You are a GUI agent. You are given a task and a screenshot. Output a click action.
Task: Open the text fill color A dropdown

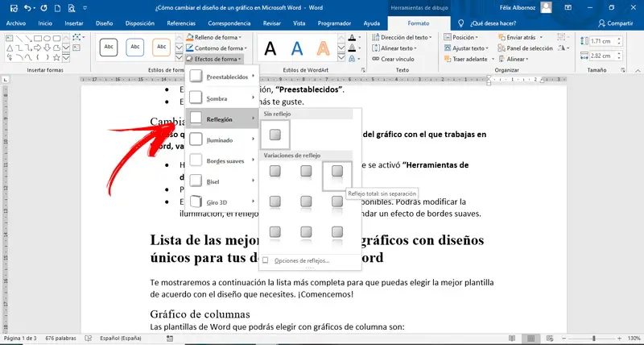(360, 37)
